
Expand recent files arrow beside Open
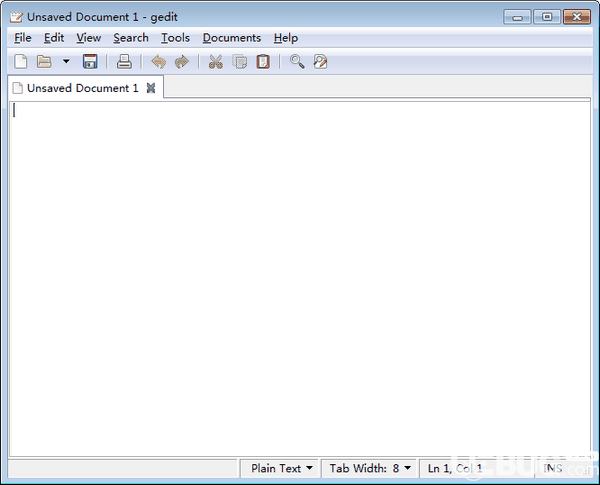(x=66, y=61)
